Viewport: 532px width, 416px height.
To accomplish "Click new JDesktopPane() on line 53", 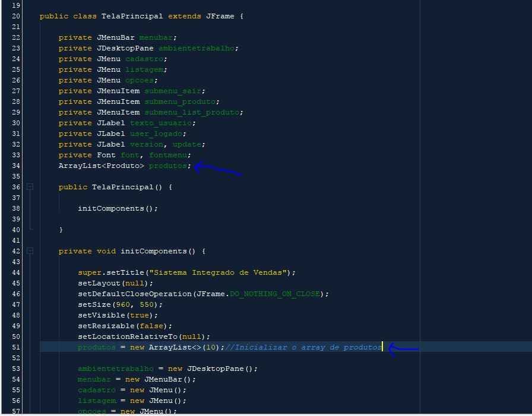I will (213, 369).
